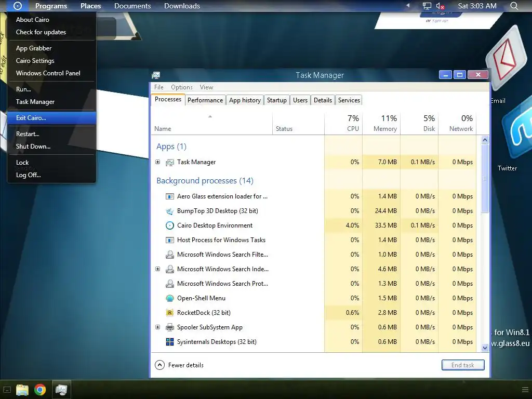Click the search magnifier in menu bar

point(514,6)
